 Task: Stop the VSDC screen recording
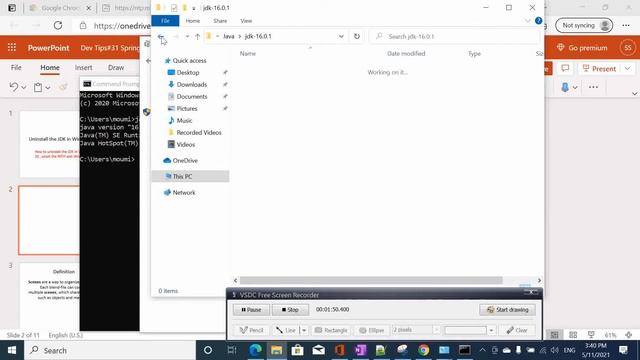tap(290, 310)
